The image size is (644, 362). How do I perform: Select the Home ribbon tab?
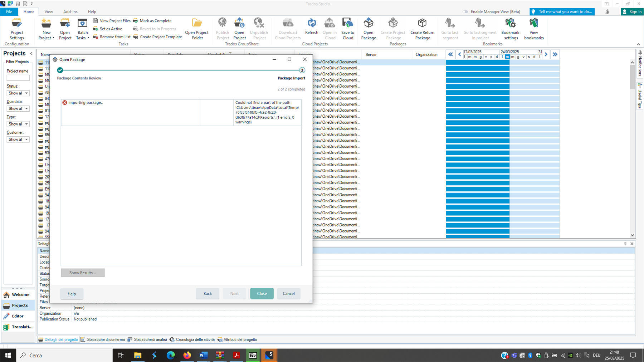tap(29, 12)
